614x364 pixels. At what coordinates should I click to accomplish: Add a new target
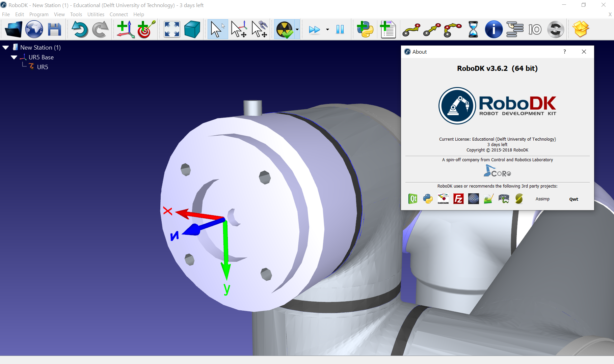146,29
